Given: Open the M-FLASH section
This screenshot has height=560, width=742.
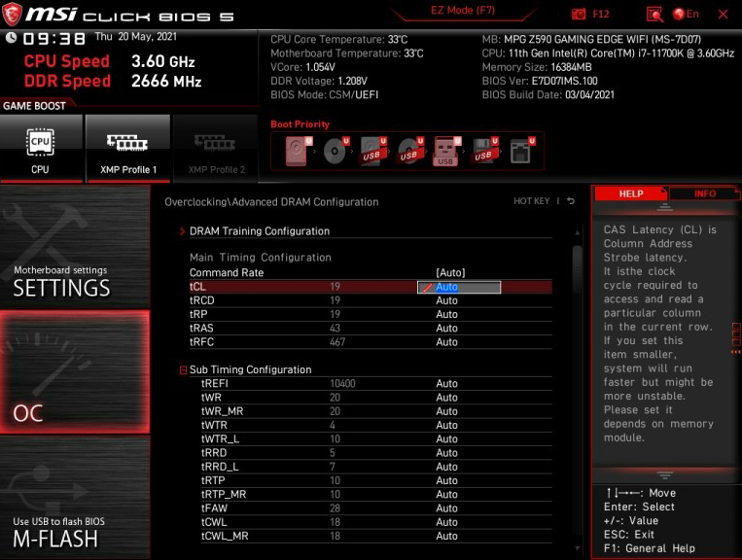Looking at the screenshot, I should coord(75,498).
